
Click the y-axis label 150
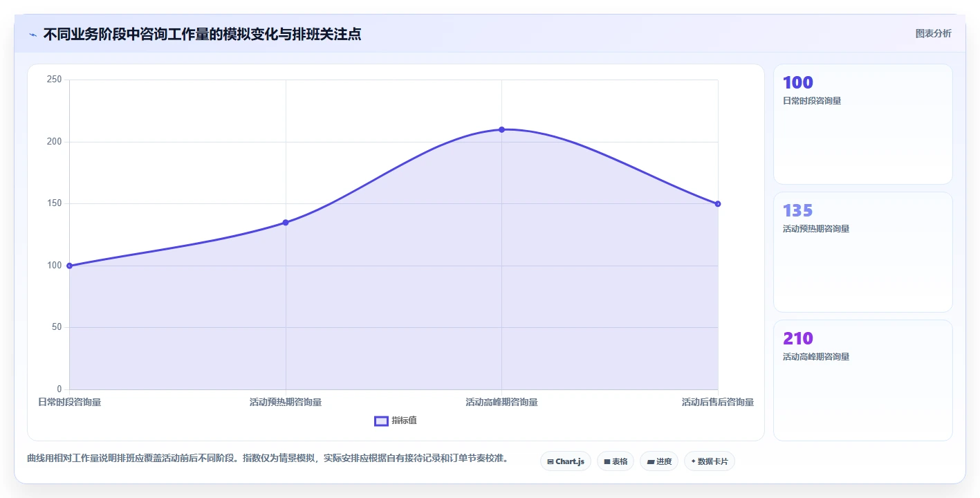(55, 203)
